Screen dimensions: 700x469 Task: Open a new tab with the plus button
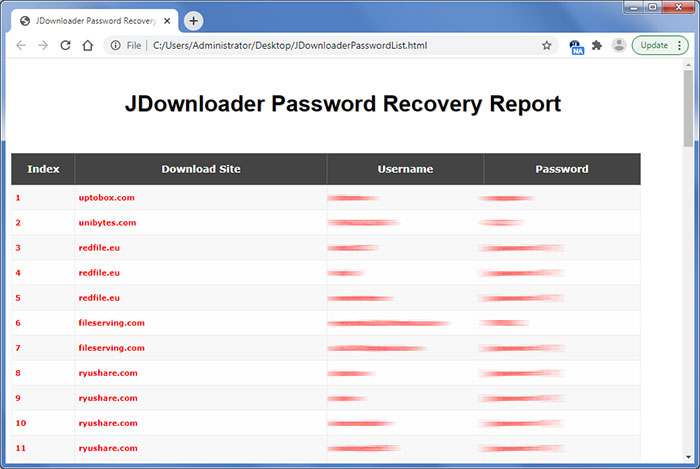coord(194,20)
